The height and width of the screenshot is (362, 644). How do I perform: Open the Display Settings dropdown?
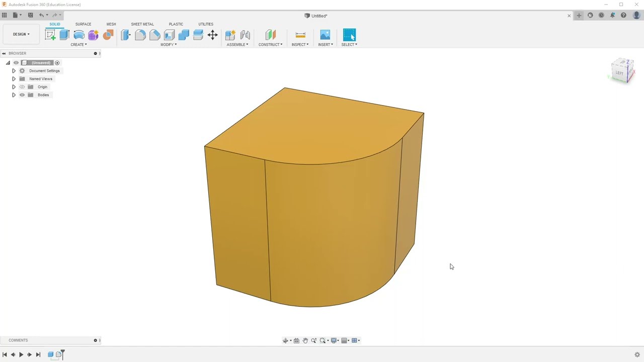pyautogui.click(x=335, y=340)
